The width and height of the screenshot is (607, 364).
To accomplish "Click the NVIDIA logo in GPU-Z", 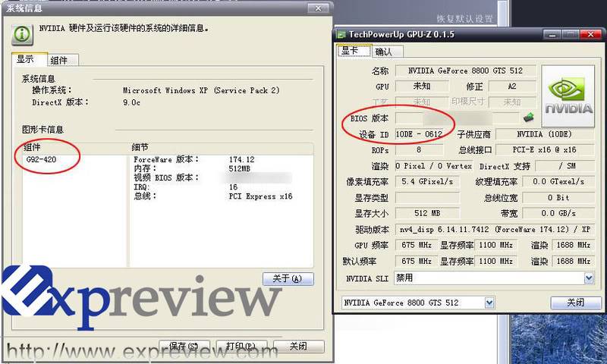I will coord(568,96).
